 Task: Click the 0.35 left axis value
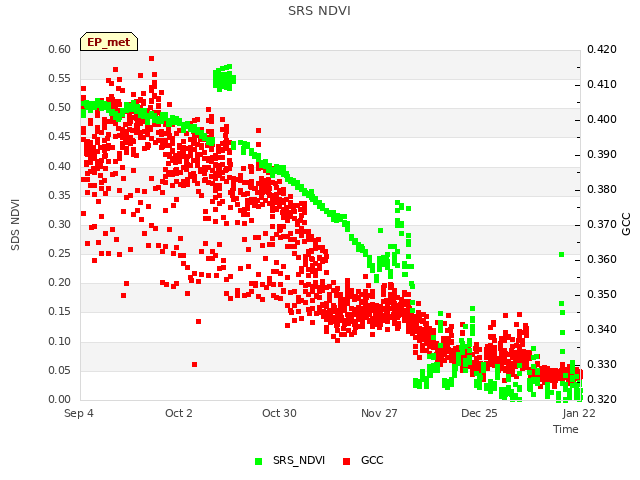[60, 195]
